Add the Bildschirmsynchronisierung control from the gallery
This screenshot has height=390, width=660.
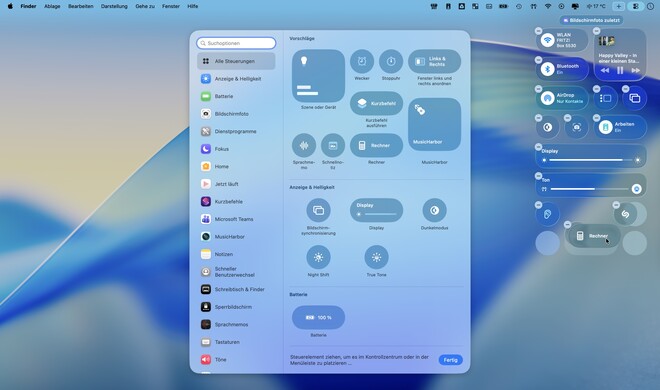(x=318, y=210)
